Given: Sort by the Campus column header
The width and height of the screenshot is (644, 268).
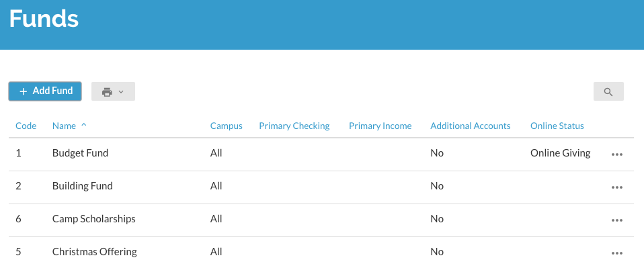Looking at the screenshot, I should click(227, 126).
